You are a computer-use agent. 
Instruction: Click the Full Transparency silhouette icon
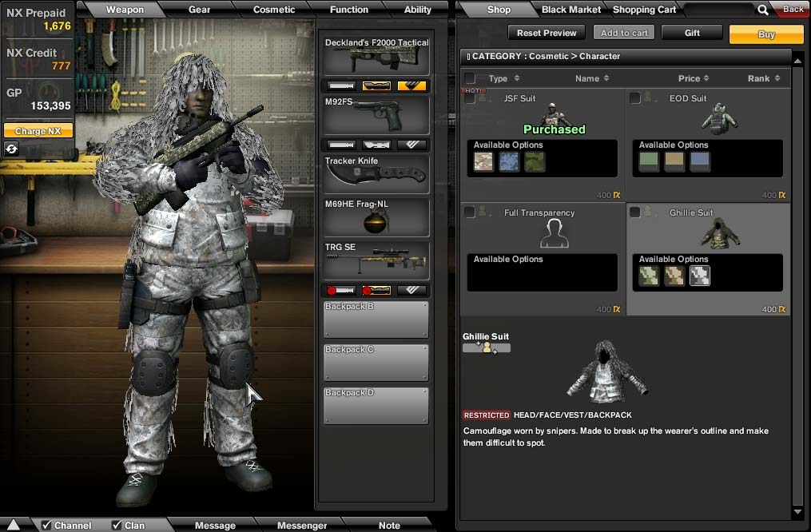pos(553,233)
